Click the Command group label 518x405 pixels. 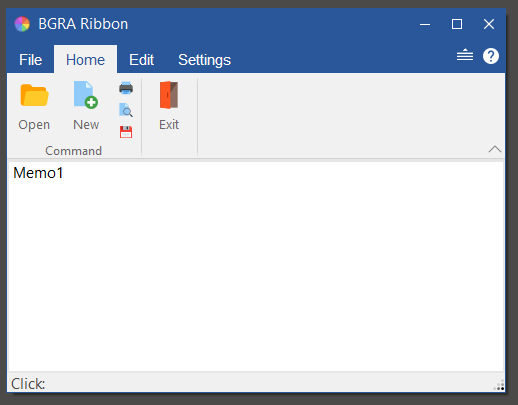click(x=73, y=151)
